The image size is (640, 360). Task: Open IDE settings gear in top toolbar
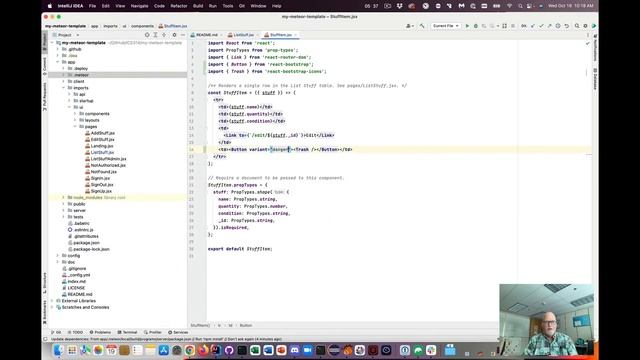(585, 26)
